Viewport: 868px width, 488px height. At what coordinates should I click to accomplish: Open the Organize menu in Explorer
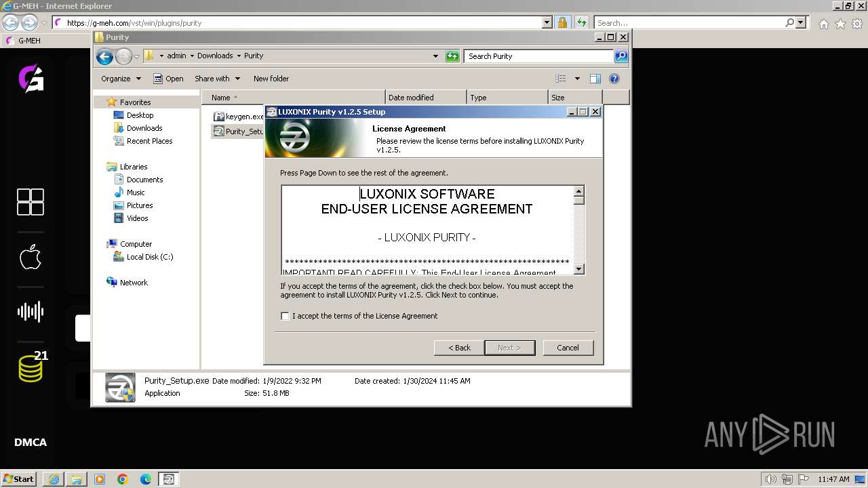click(x=121, y=79)
